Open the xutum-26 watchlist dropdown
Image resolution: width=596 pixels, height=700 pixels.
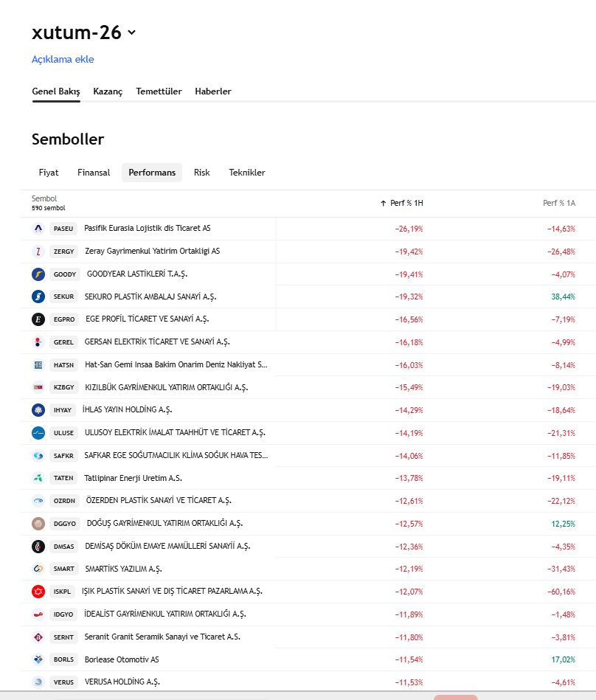tap(131, 32)
